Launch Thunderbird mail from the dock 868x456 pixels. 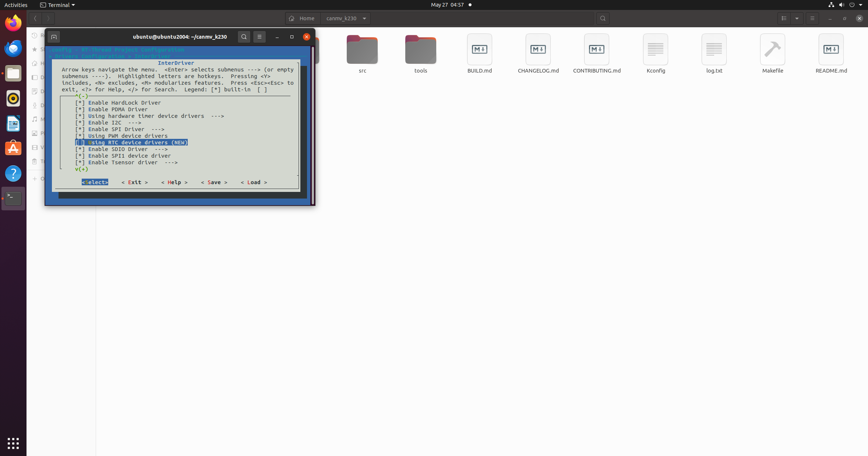click(13, 48)
